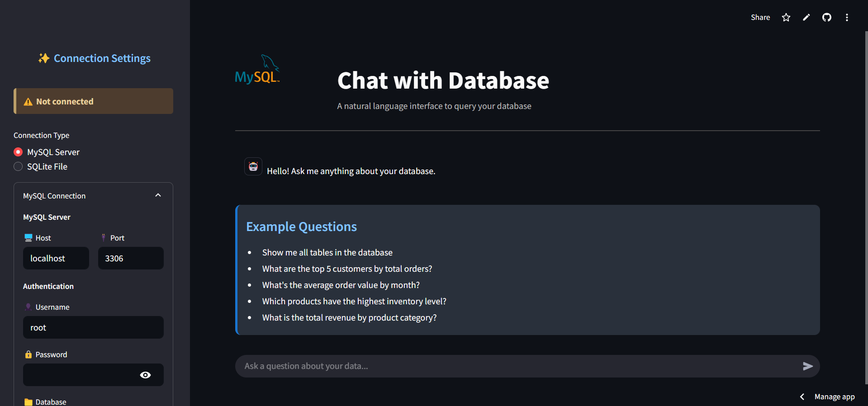Click the star favorite icon

786,17
